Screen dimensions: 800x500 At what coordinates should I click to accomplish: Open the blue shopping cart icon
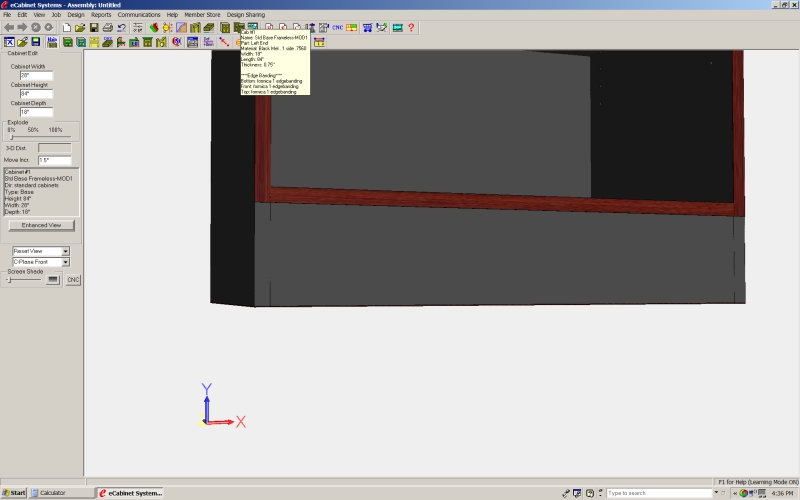click(x=367, y=28)
